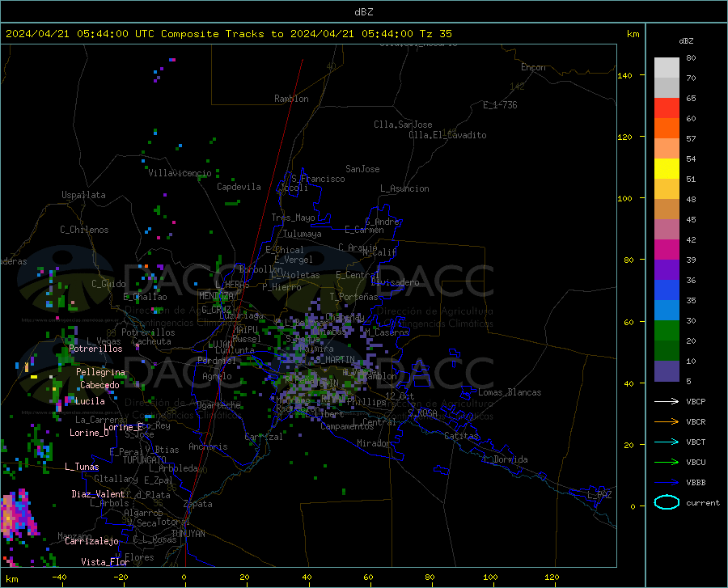The image size is (728, 588).
Task: Click the TUPUNGATO map label
Action: pos(145,460)
